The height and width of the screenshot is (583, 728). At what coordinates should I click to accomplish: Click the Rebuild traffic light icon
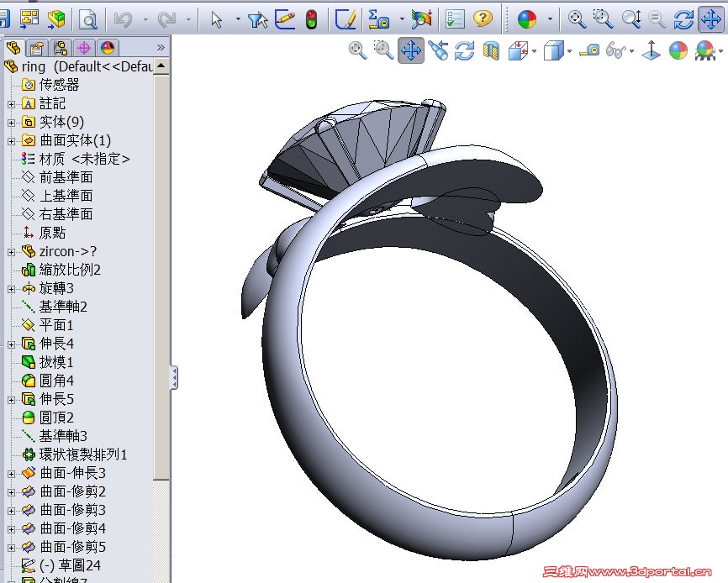(x=311, y=19)
